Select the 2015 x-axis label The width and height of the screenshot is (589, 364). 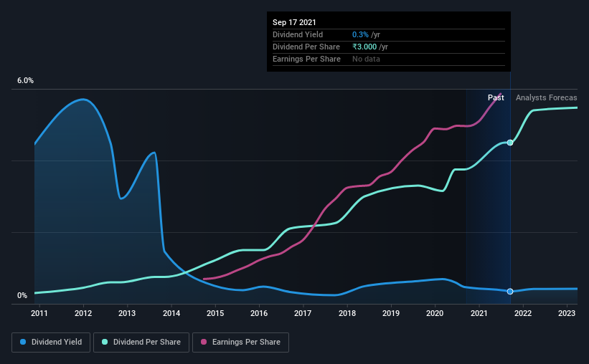(215, 313)
